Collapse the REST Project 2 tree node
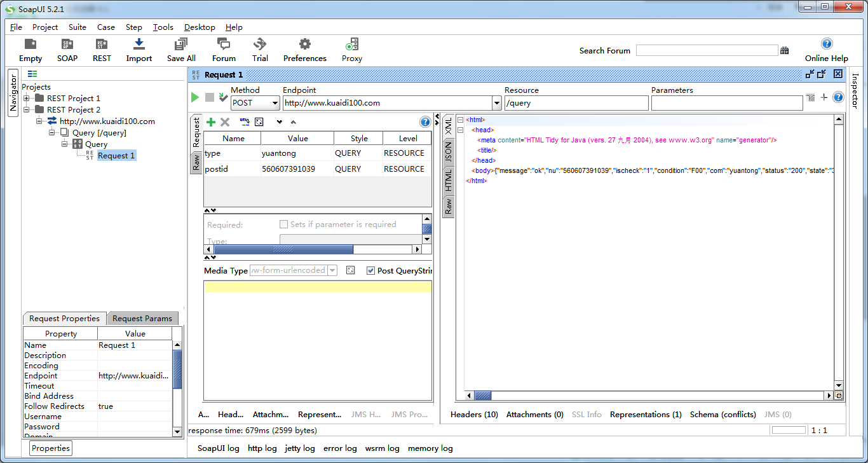 click(25, 109)
